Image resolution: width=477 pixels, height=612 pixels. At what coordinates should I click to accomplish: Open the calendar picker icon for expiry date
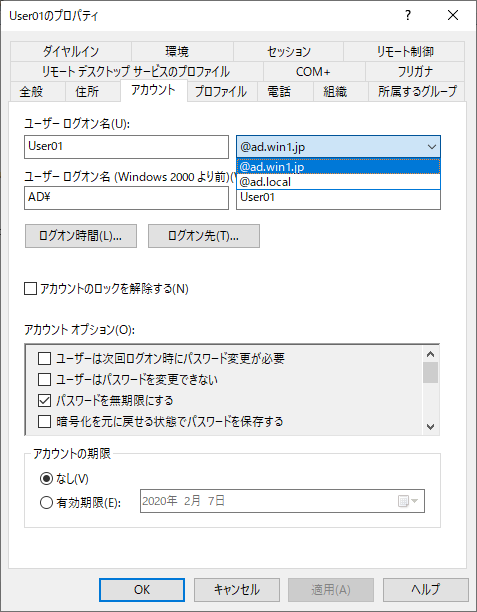(408, 501)
